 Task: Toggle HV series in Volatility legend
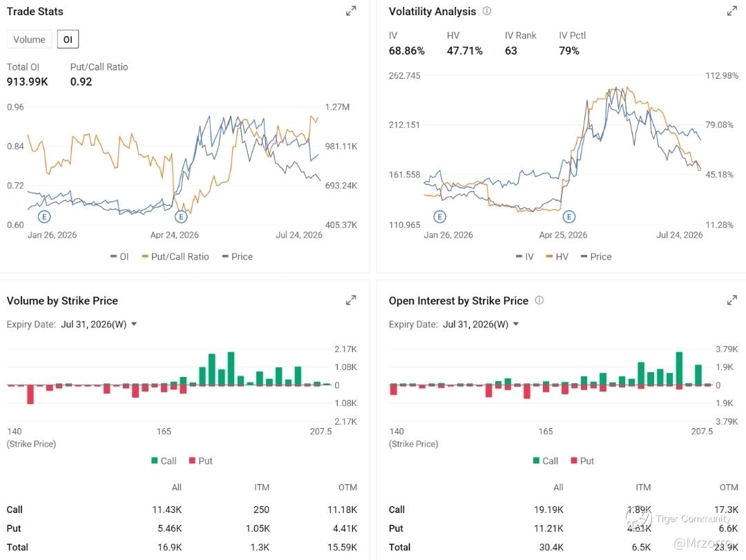557,257
